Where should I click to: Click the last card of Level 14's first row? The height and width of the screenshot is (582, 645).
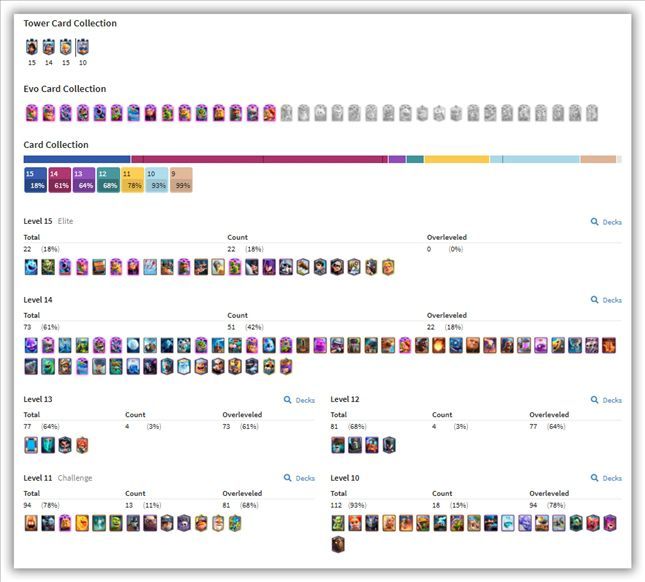pyautogui.click(x=609, y=345)
